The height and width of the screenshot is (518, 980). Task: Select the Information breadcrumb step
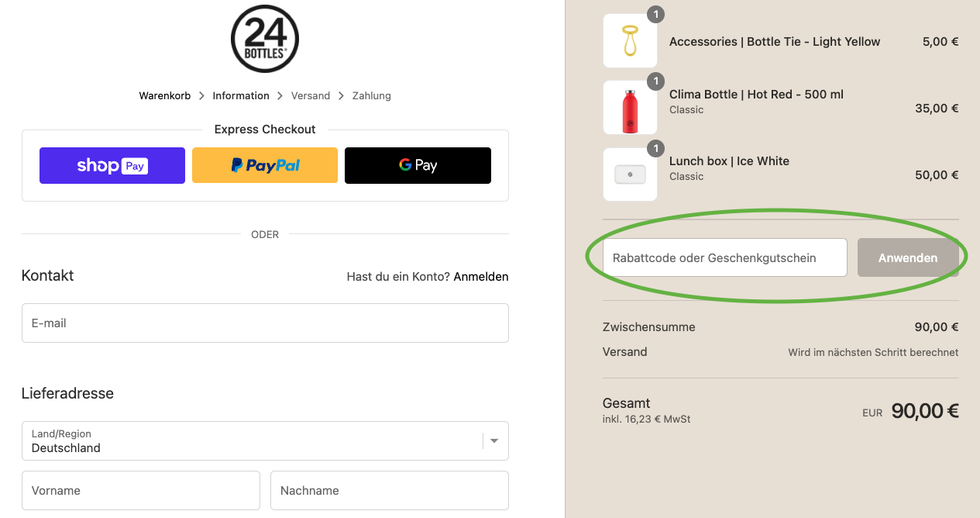241,96
